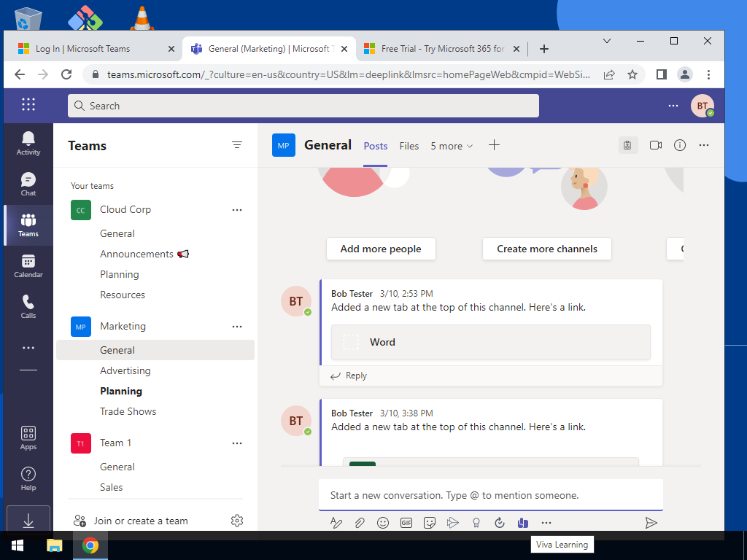Viewport: 747px width, 560px height.
Task: Open Calls from the left rail
Action: [28, 307]
